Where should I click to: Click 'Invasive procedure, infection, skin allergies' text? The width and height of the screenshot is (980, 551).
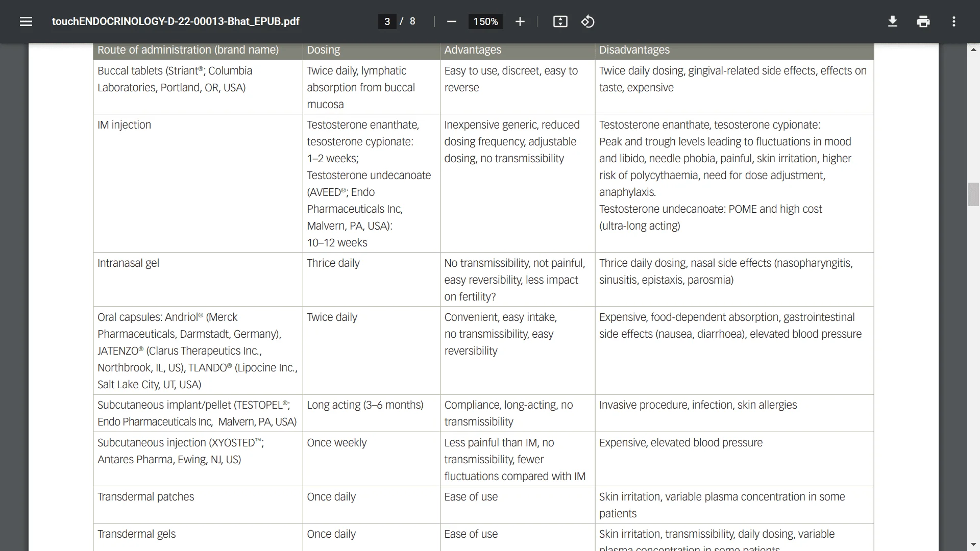pyautogui.click(x=698, y=405)
